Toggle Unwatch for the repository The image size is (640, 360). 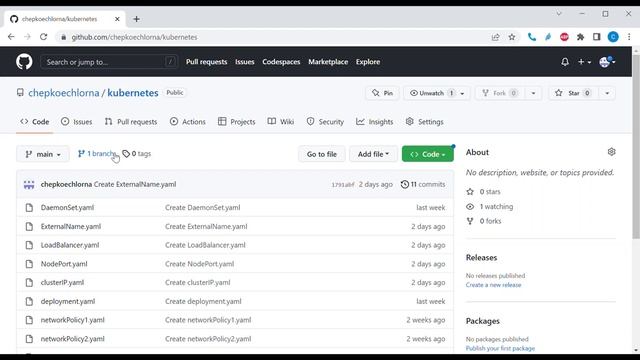tap(431, 93)
